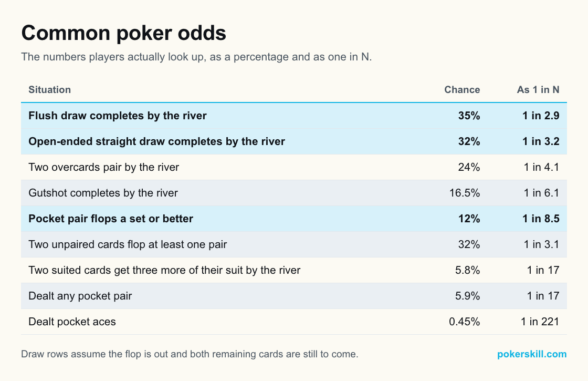Click the 1 in 221 value

pos(540,322)
